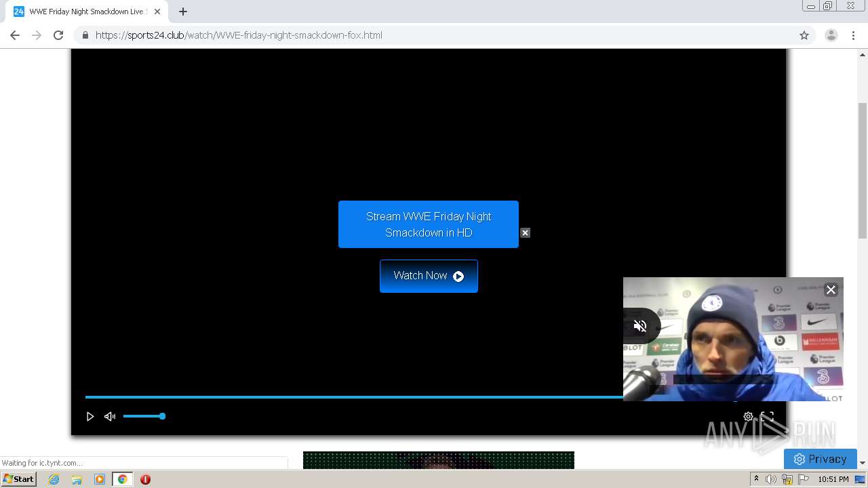Viewport: 868px width, 488px height.
Task: Select the WWE Friday Night Smackdown Live tab
Action: (86, 12)
